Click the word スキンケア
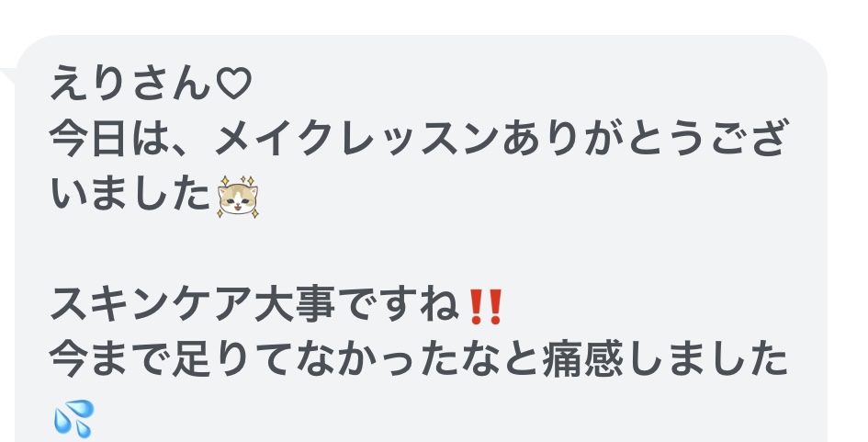Image resolution: width=868 pixels, height=442 pixels. [152, 305]
